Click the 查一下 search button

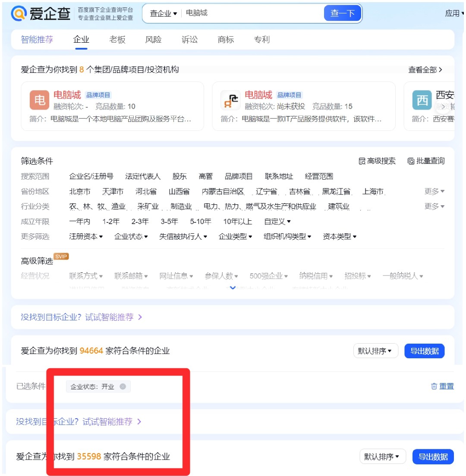pyautogui.click(x=342, y=13)
